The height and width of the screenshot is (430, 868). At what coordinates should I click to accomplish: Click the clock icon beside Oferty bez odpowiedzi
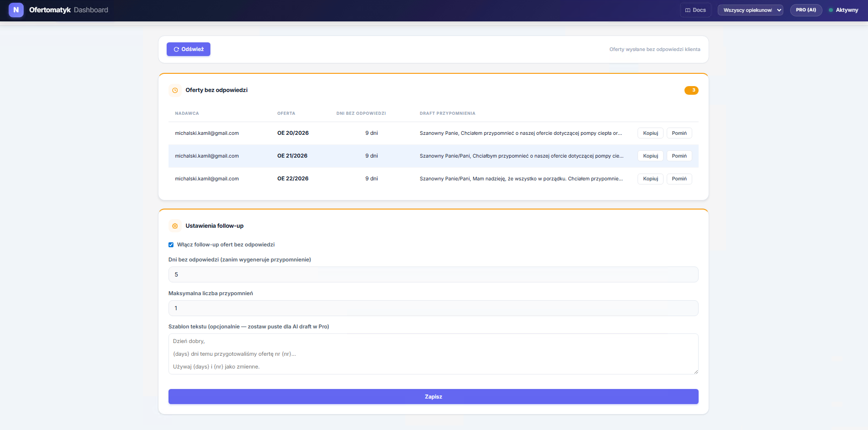[x=175, y=90]
